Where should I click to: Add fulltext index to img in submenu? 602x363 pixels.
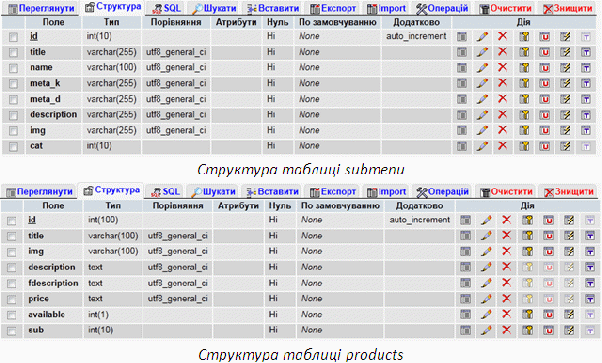coord(585,131)
